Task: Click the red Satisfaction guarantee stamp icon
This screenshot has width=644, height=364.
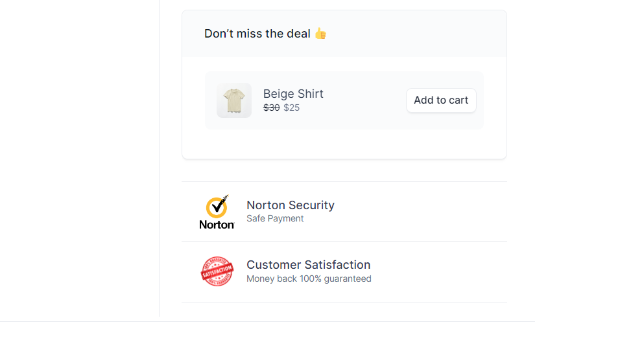Action: coord(217,271)
